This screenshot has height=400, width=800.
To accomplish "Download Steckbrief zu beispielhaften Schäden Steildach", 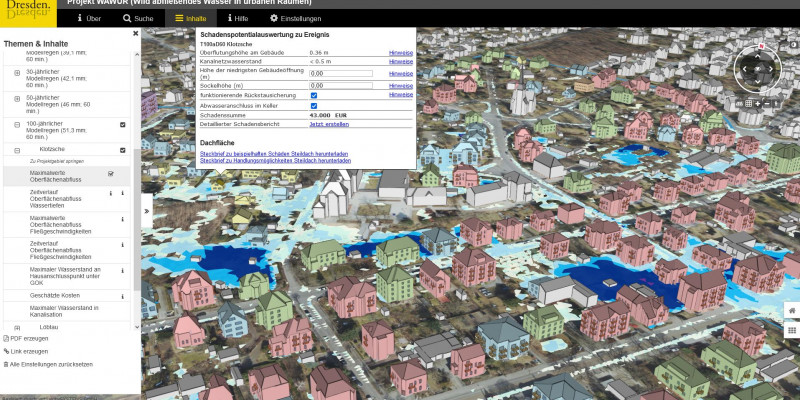I will coord(274,154).
